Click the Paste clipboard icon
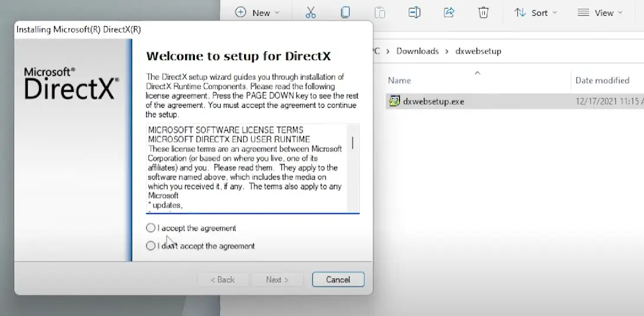The image size is (644, 316). (380, 12)
